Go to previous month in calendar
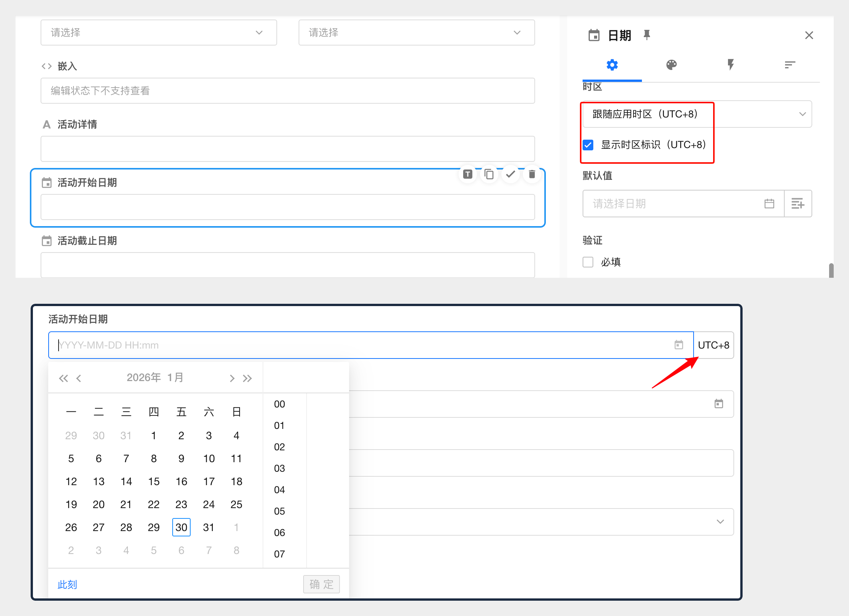The width and height of the screenshot is (849, 616). [79, 378]
